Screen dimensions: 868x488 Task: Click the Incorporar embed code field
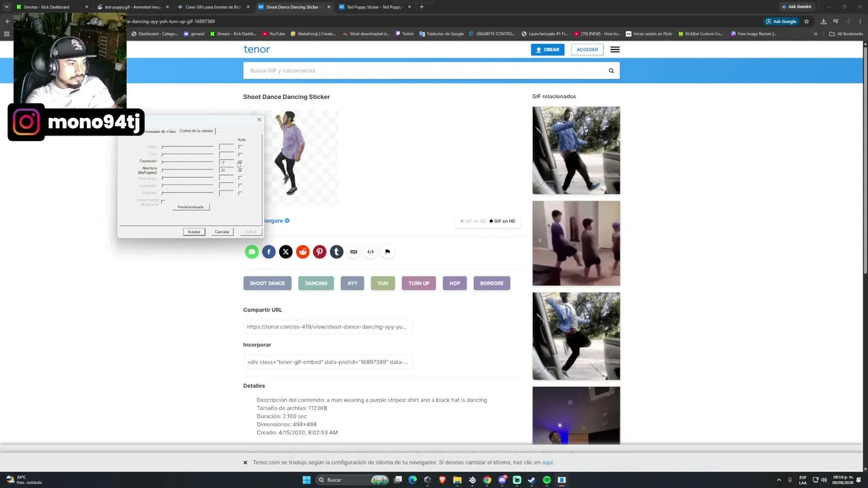click(x=328, y=362)
